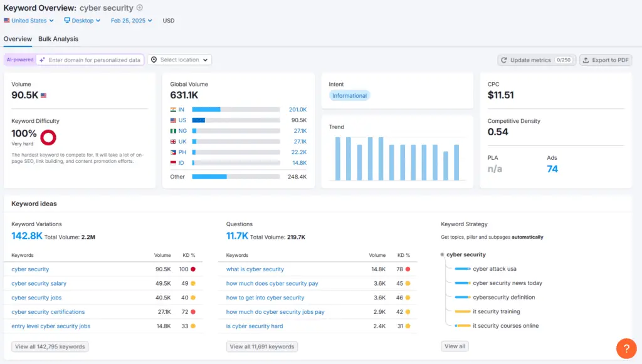Click the 0/250 usage counter on Update metrics
The height and width of the screenshot is (364, 642).
pyautogui.click(x=562, y=59)
